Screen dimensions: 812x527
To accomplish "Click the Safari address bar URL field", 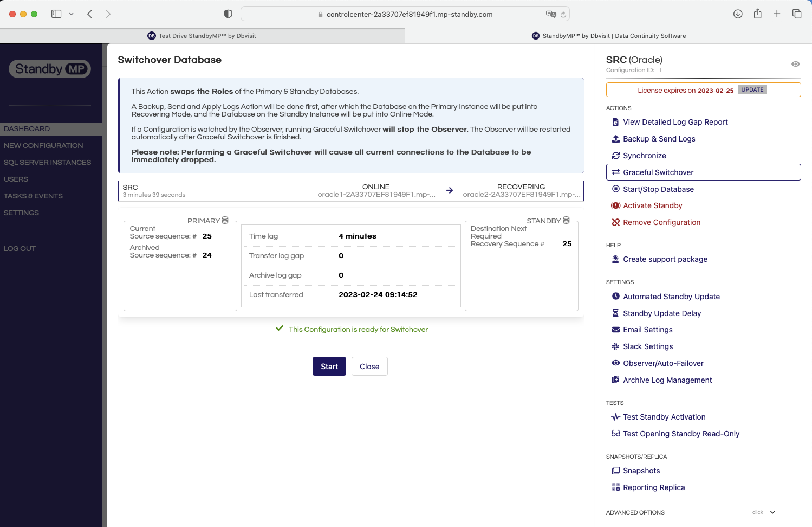I will [x=409, y=14].
